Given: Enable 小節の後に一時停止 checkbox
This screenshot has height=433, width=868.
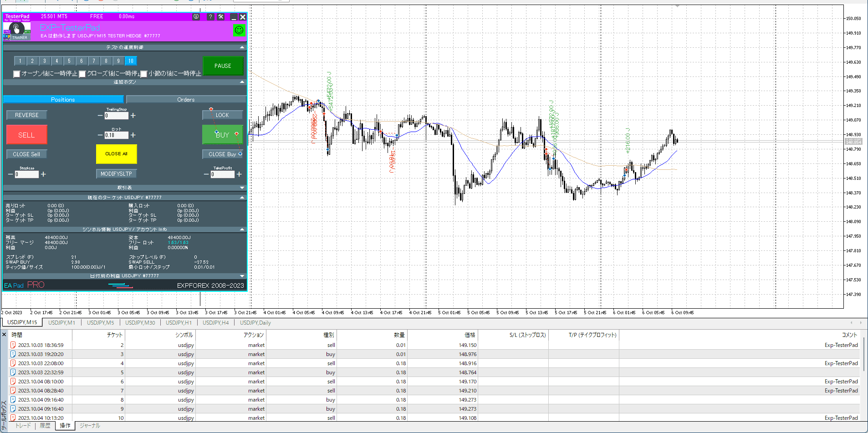Looking at the screenshot, I should [144, 74].
